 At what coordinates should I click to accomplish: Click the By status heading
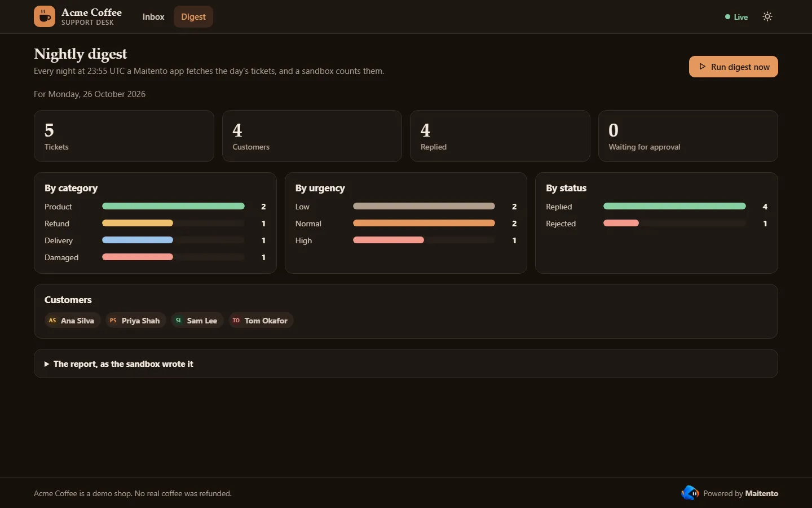coord(566,188)
